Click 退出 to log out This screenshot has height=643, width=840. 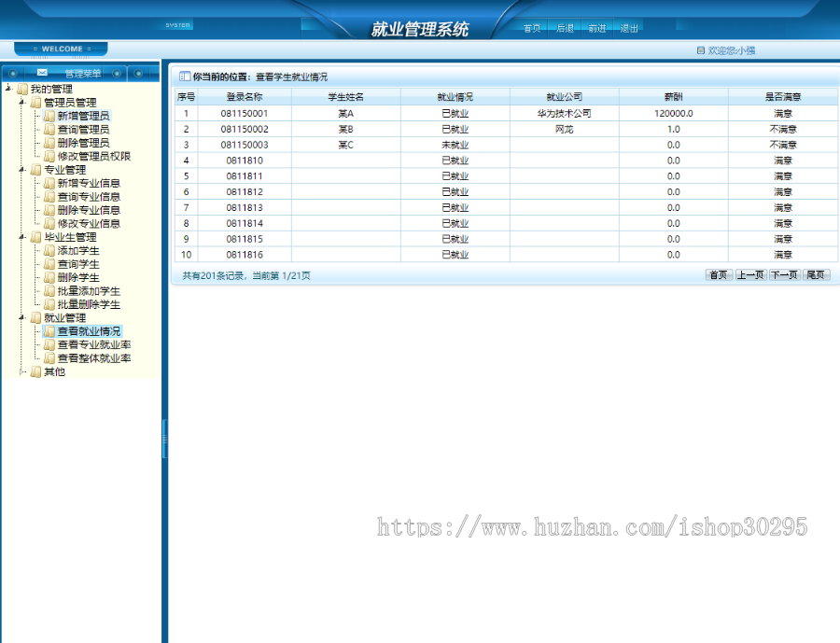629,29
